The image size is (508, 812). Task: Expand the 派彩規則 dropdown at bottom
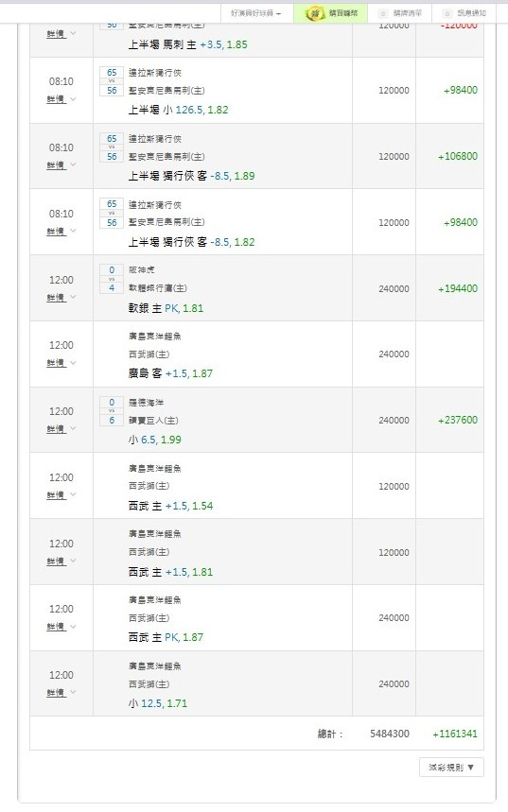point(451,768)
